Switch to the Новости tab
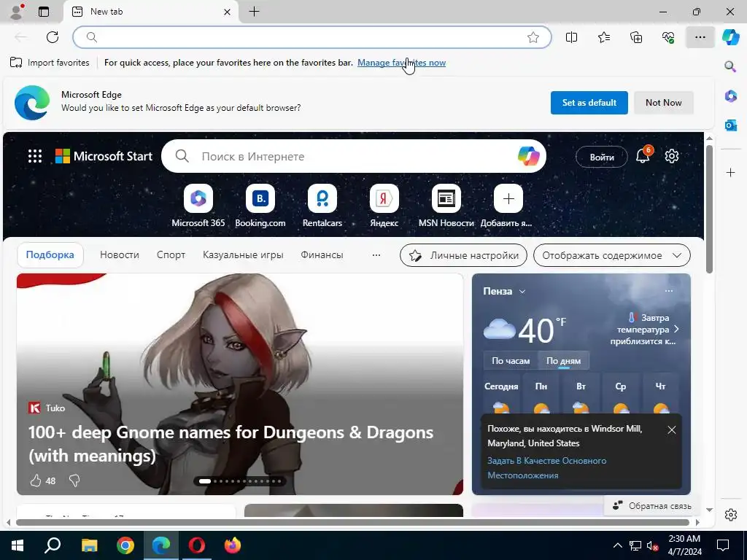 [x=120, y=254]
